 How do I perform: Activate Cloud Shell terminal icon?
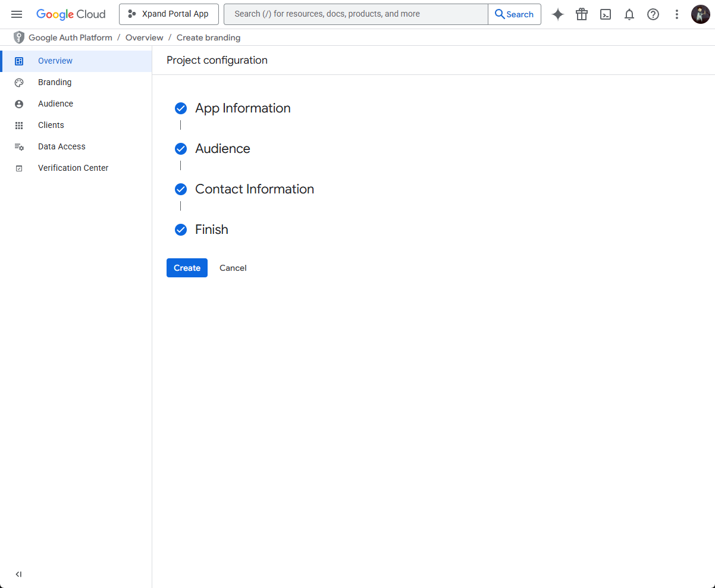click(x=605, y=14)
